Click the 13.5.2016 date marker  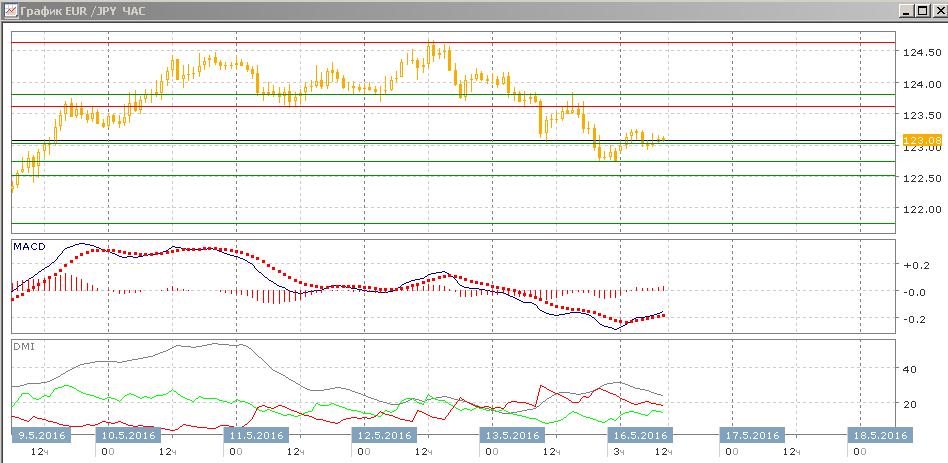(512, 435)
